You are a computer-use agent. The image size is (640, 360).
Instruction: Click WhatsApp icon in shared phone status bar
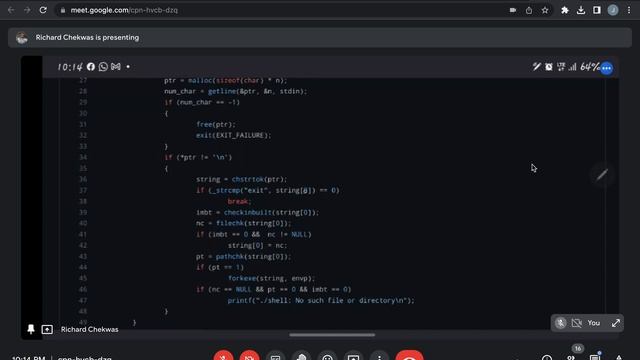(103, 67)
